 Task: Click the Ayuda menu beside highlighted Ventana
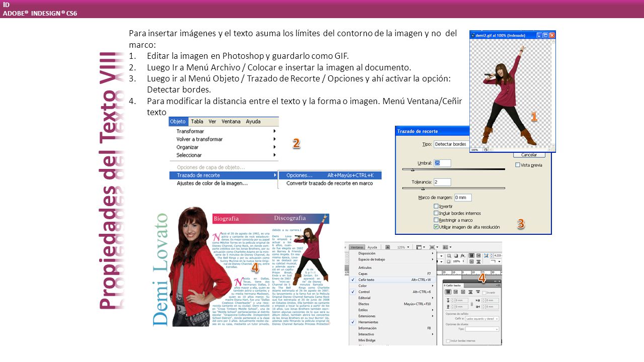pos(372,247)
